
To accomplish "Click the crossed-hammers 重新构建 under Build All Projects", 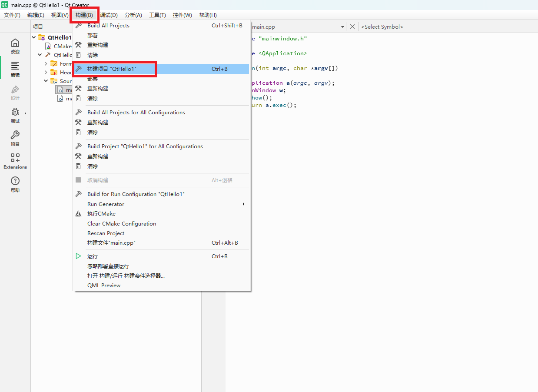I will [78, 45].
